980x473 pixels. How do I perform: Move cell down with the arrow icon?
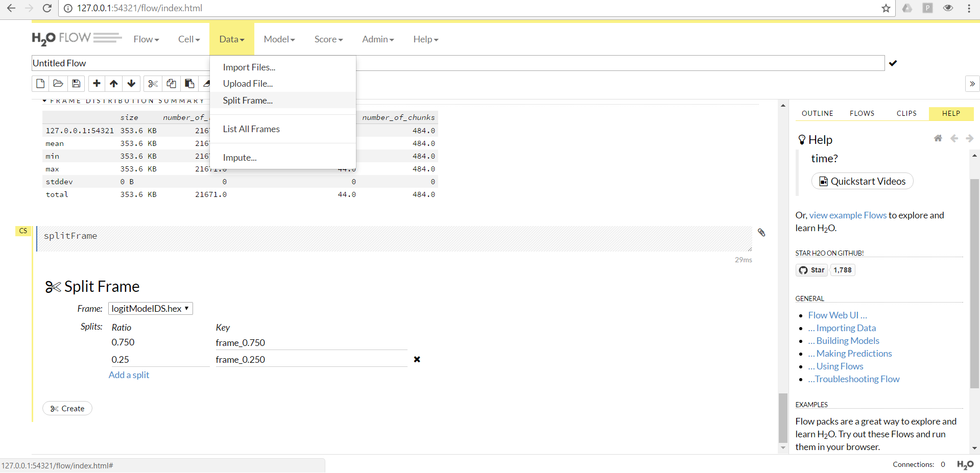point(131,83)
